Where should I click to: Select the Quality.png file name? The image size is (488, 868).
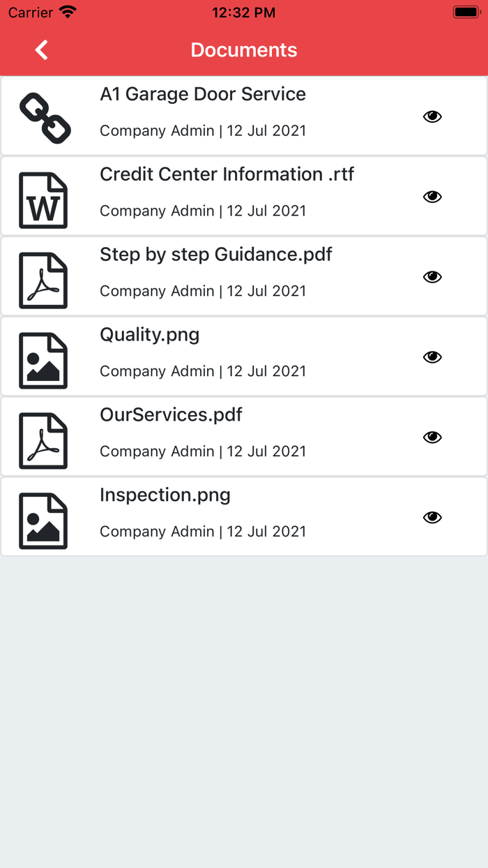pyautogui.click(x=150, y=335)
